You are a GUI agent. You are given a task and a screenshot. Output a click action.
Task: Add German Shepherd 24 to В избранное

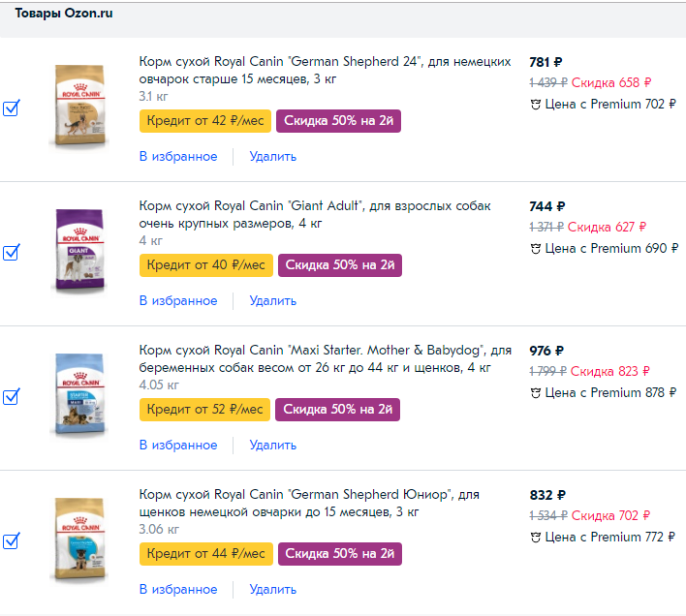178,156
